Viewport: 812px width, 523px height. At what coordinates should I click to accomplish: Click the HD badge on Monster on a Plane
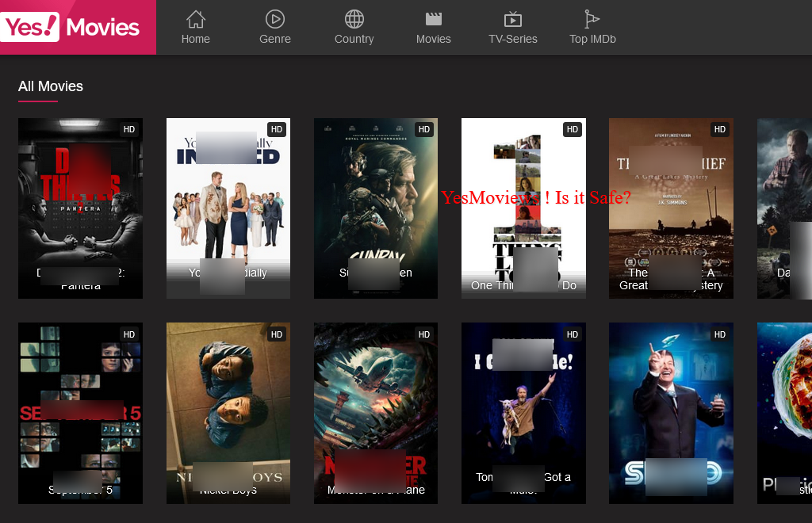click(x=423, y=334)
